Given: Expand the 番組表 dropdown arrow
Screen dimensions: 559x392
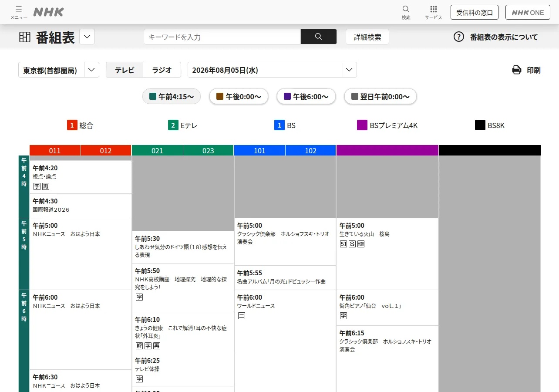Looking at the screenshot, I should click(x=87, y=37).
